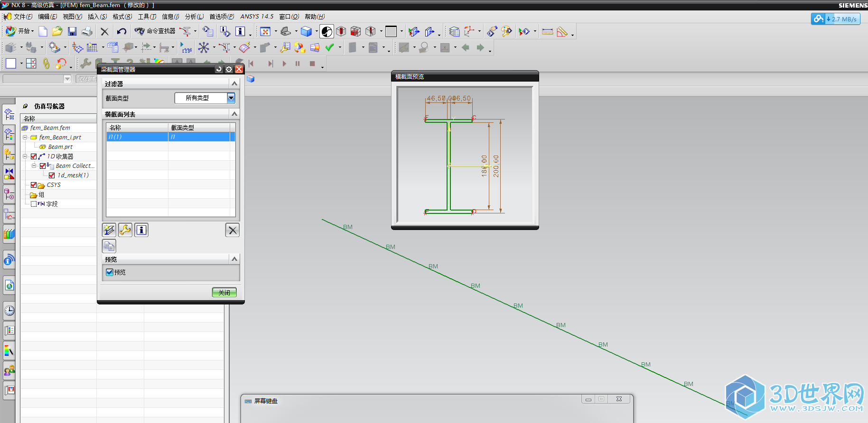This screenshot has width=868, height=423.
Task: Open the 插入(S) menu
Action: (x=97, y=17)
